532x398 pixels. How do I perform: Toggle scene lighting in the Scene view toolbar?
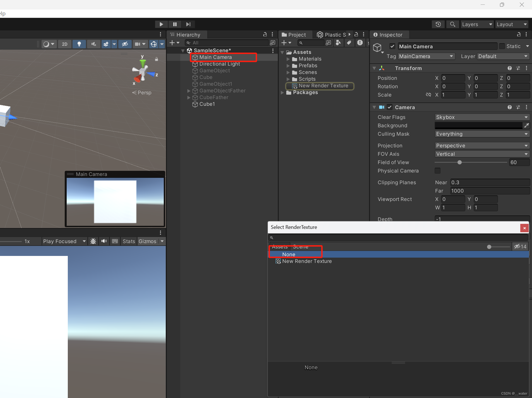[x=79, y=44]
